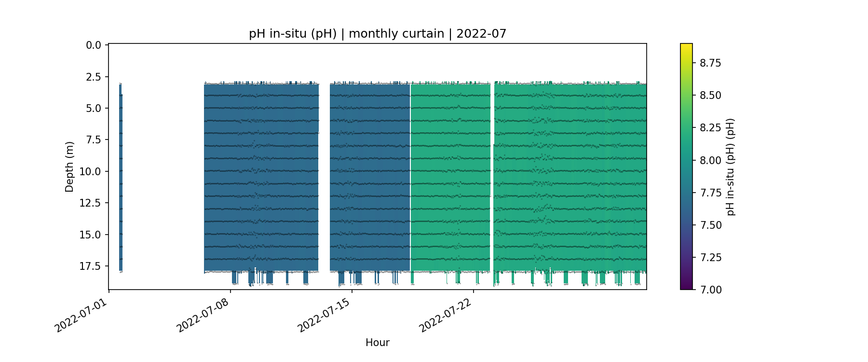Click the 8.00 colorbar tick label
Screen dimensions: 868x362
pos(710,160)
